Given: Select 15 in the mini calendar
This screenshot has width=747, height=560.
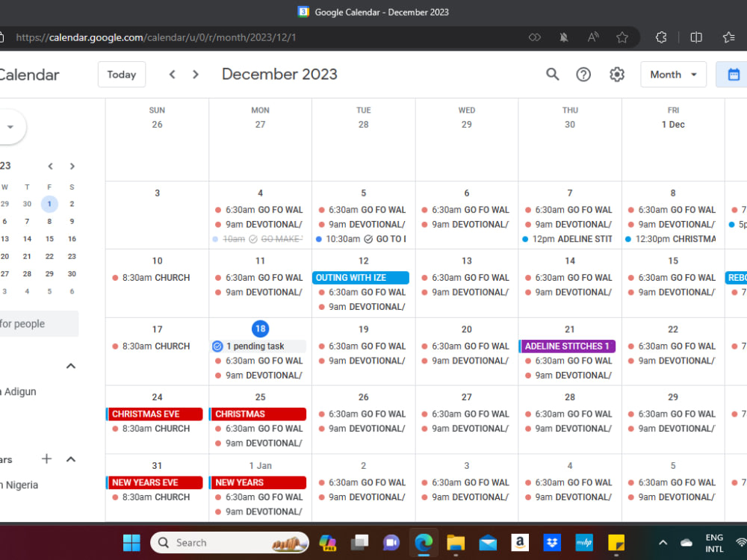Looking at the screenshot, I should pyautogui.click(x=49, y=239).
